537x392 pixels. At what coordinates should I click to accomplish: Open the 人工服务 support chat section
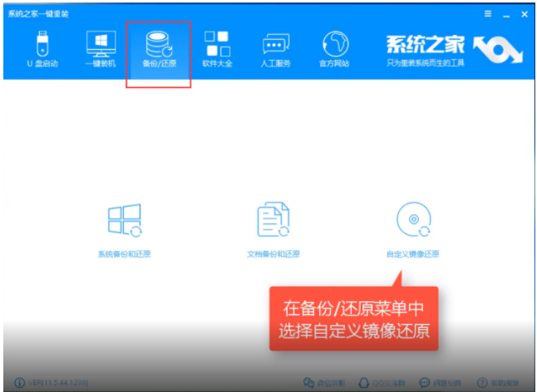[x=275, y=48]
